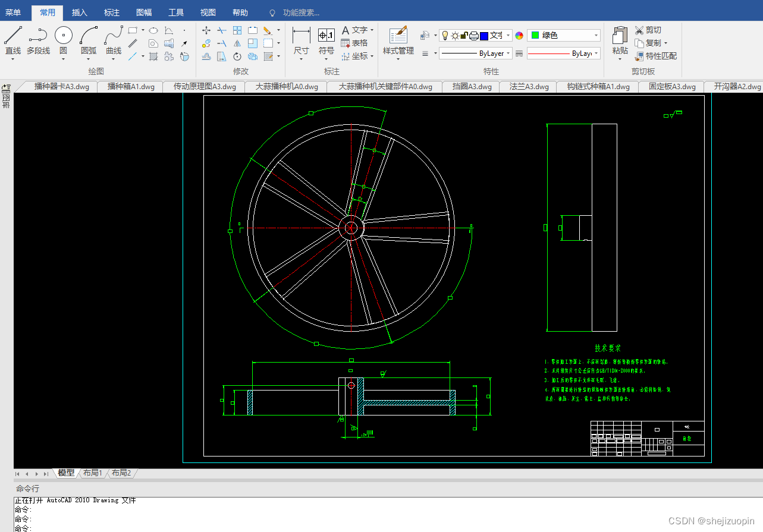Toggle the layer freeze sun icon
This screenshot has width=763, height=532.
tap(455, 36)
